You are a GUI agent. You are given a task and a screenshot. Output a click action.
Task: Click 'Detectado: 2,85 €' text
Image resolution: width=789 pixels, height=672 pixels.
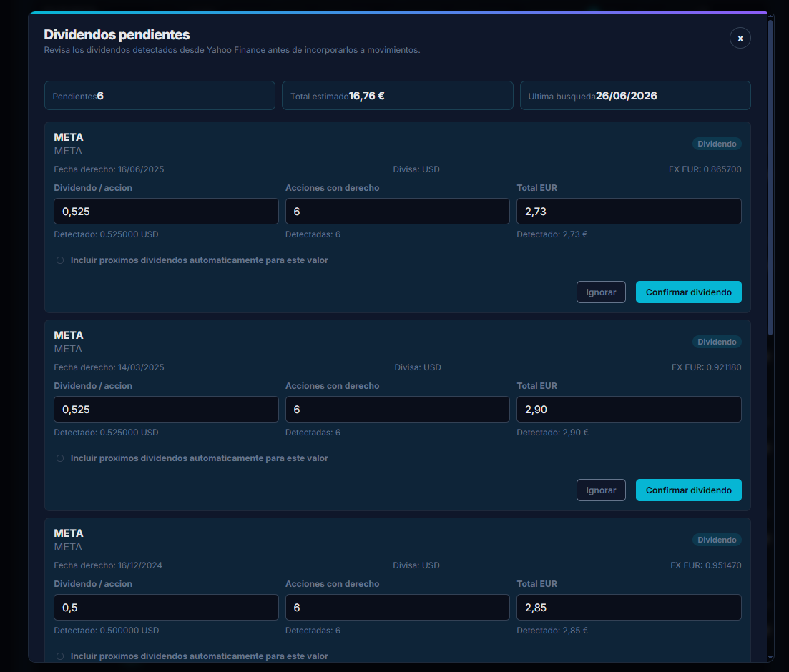[552, 631]
